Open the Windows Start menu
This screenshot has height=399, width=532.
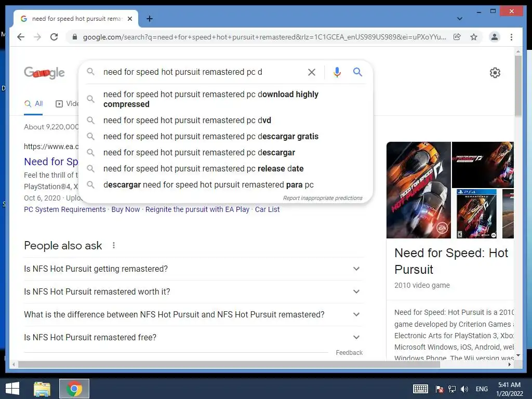coord(12,389)
